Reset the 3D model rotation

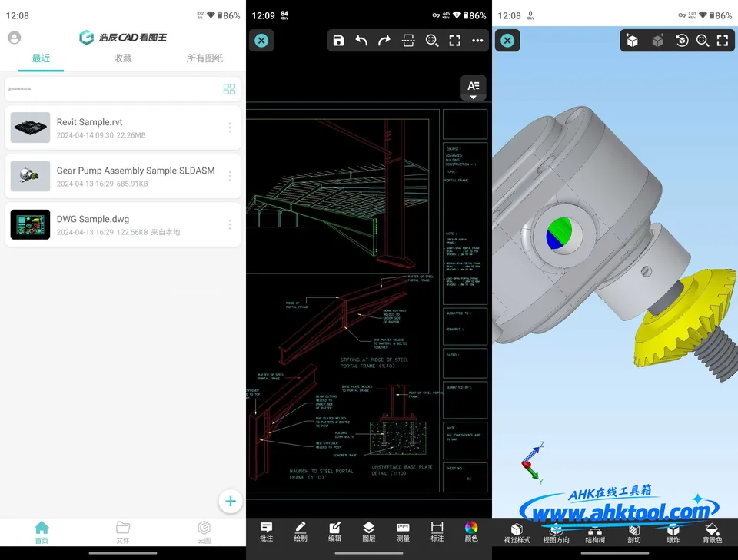click(682, 41)
